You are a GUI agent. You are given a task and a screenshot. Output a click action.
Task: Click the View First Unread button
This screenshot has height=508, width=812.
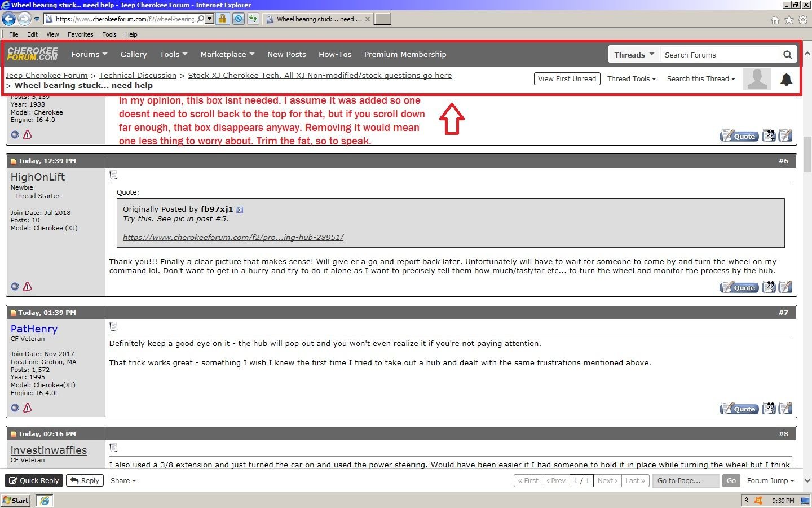(x=567, y=79)
